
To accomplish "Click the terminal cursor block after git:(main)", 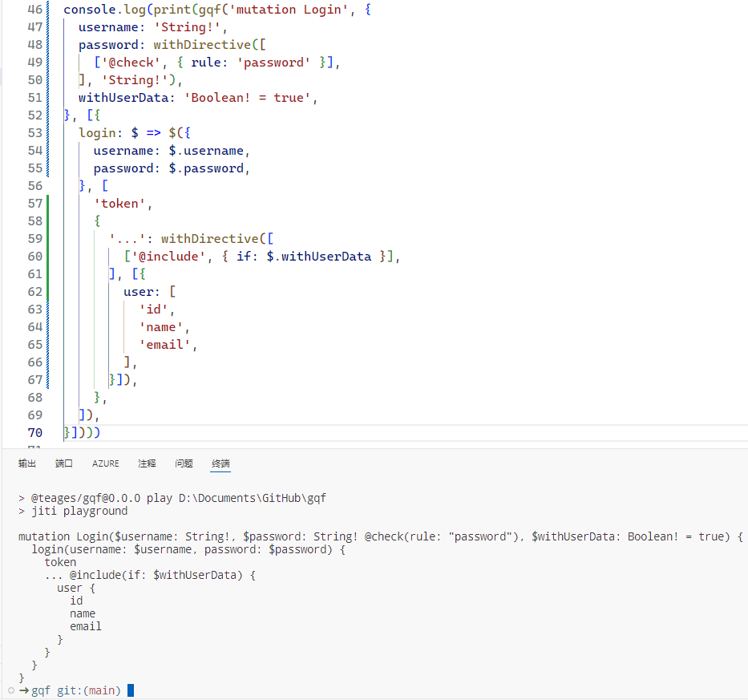I will point(130,690).
